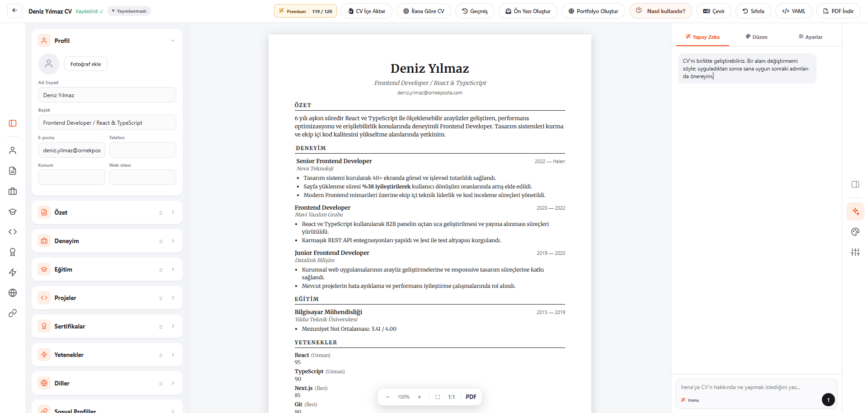Jump to Social Profiles via link icon
The image size is (868, 413).
tap(13, 313)
